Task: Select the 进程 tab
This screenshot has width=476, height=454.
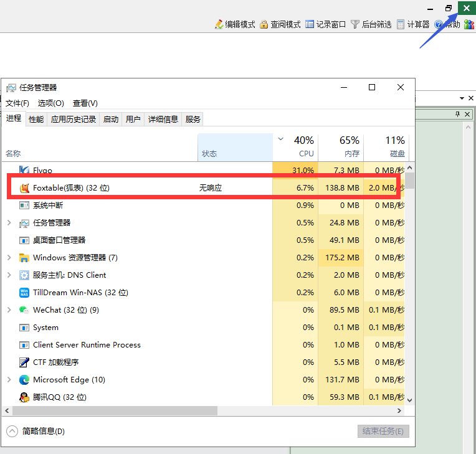Action: click(x=14, y=118)
